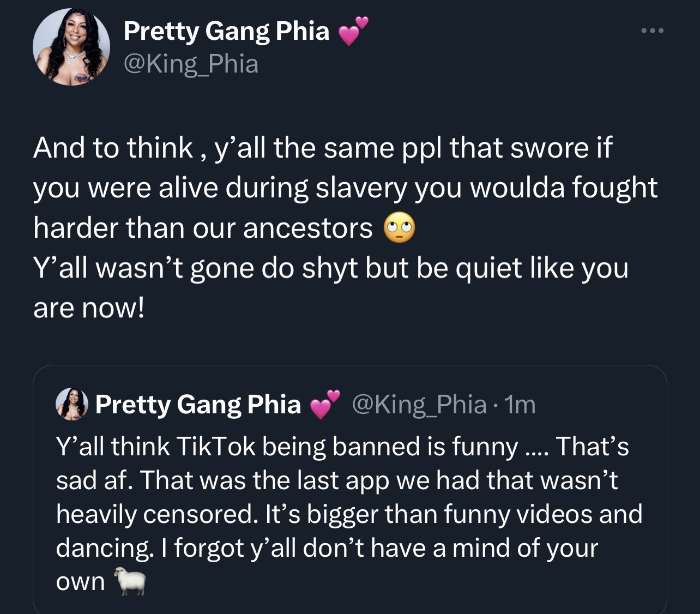Open Pretty Gang Phia name in main tweet header
The image size is (700, 614).
coord(226,31)
